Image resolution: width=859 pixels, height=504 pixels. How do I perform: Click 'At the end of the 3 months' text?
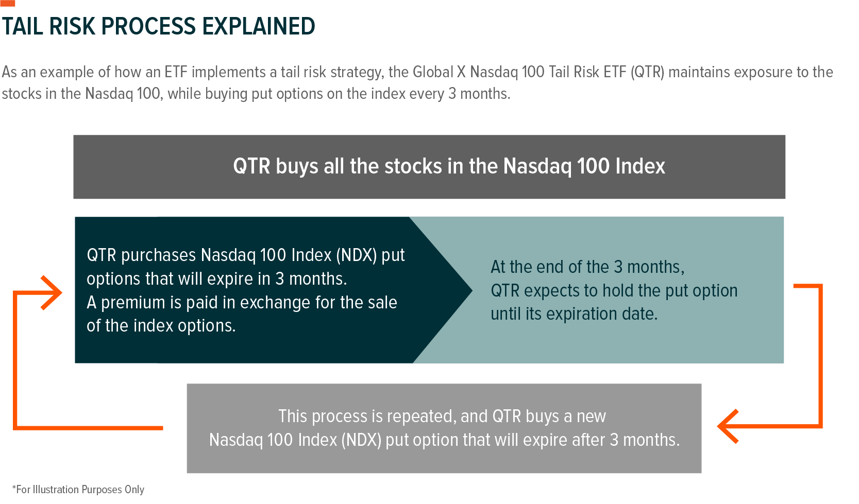(587, 267)
